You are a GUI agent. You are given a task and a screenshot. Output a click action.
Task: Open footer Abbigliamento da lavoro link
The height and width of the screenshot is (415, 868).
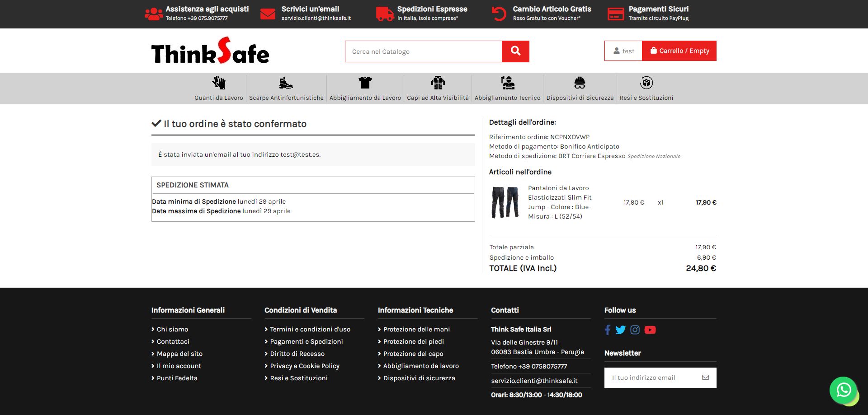[x=421, y=366]
